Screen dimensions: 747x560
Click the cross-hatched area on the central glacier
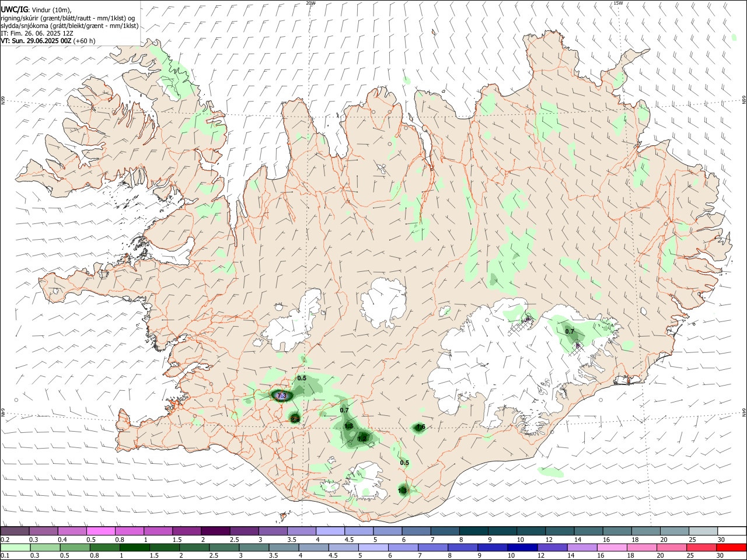click(520, 325)
